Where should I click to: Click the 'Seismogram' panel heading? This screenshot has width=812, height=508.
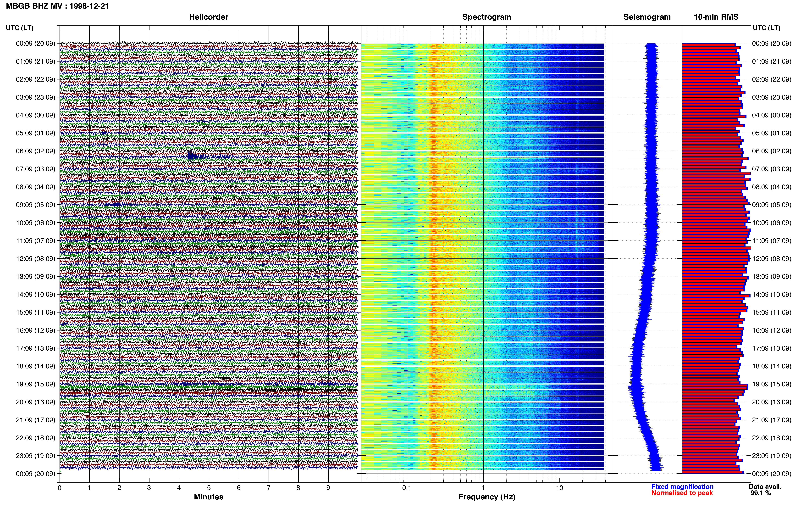[x=647, y=17]
